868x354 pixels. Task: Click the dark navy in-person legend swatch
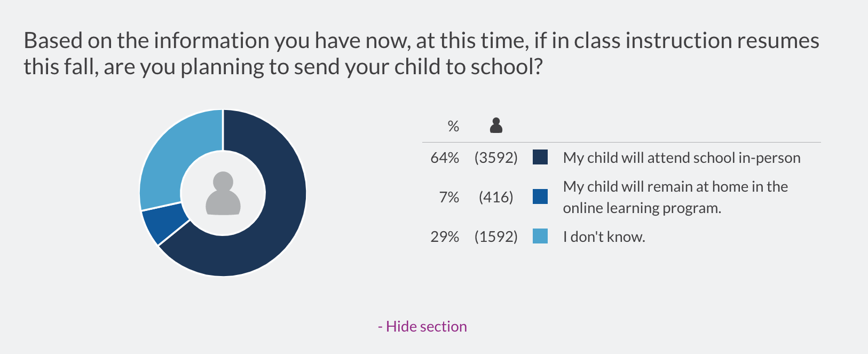coord(540,158)
